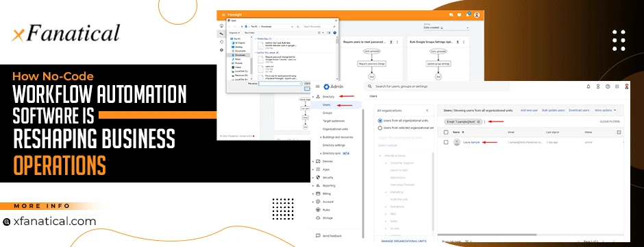Click Download users
The image size is (644, 247).
579,110
